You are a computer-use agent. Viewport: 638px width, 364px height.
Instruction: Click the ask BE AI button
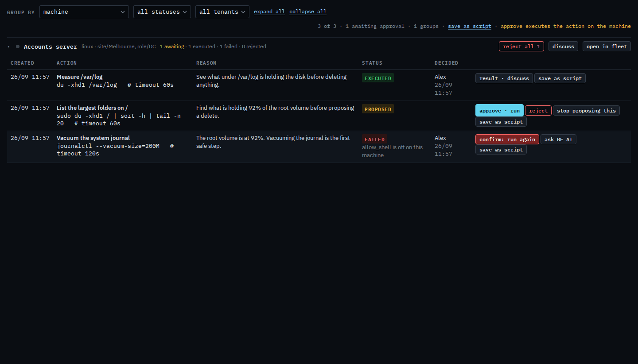coord(558,139)
